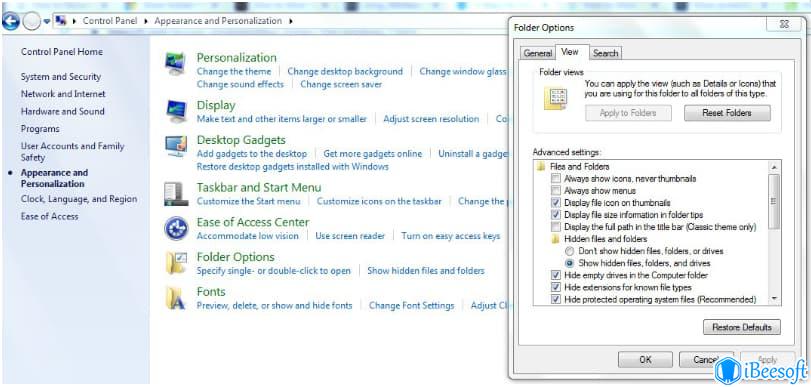Click the Display monitor icon
This screenshot has width=811, height=387.
[x=175, y=111]
